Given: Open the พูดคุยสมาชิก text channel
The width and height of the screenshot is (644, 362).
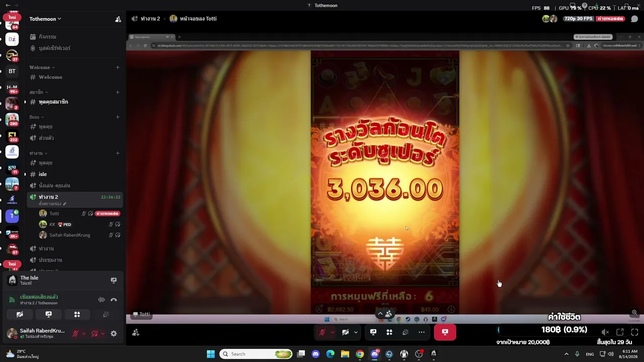Looking at the screenshot, I should point(74,102).
